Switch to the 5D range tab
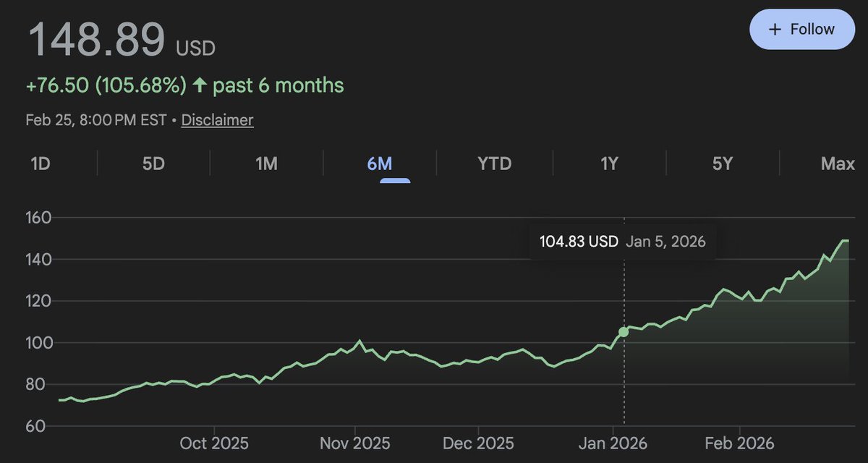Image resolution: width=868 pixels, height=463 pixels. click(x=153, y=164)
